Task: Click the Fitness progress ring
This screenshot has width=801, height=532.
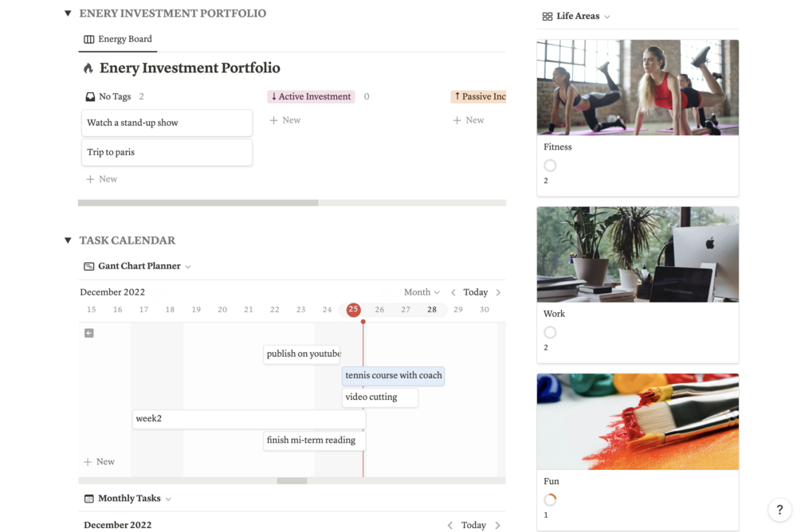Action: point(550,166)
